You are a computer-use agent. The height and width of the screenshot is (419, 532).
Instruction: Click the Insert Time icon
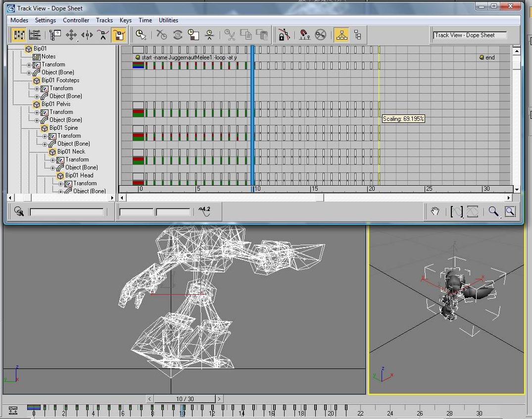click(209, 35)
